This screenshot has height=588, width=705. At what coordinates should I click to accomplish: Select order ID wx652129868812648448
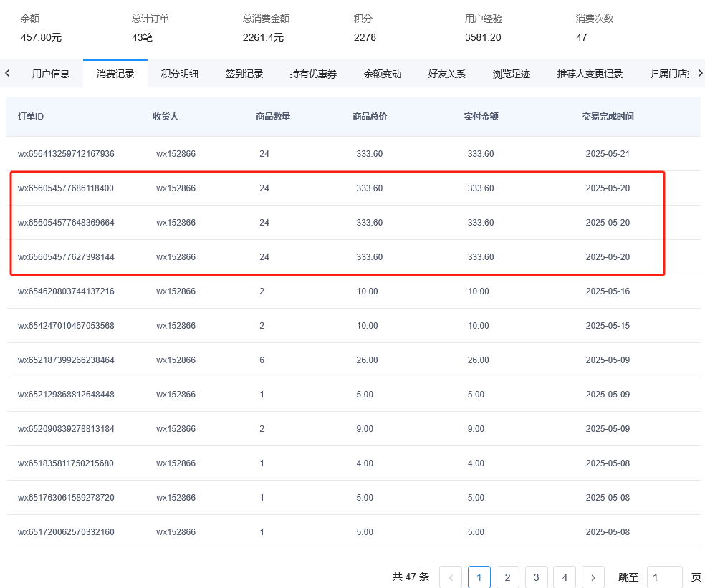pyautogui.click(x=66, y=394)
